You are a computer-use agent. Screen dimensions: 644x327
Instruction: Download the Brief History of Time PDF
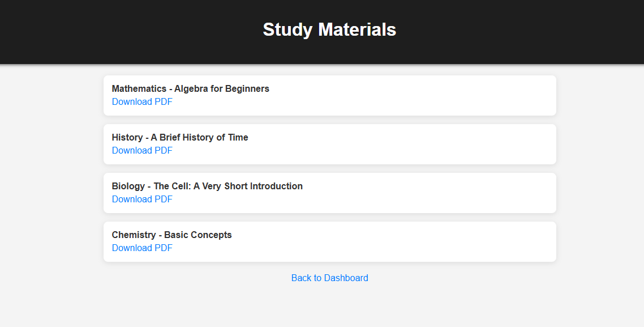pos(142,151)
